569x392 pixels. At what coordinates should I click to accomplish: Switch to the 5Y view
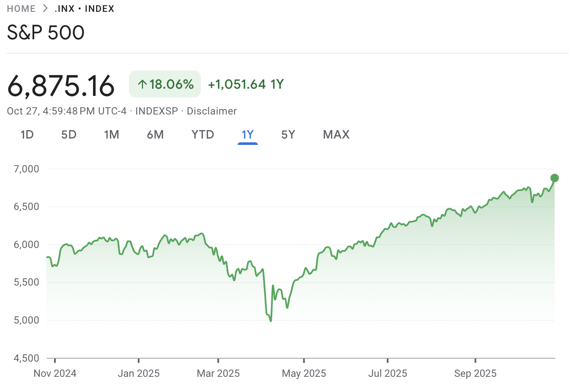(x=288, y=134)
